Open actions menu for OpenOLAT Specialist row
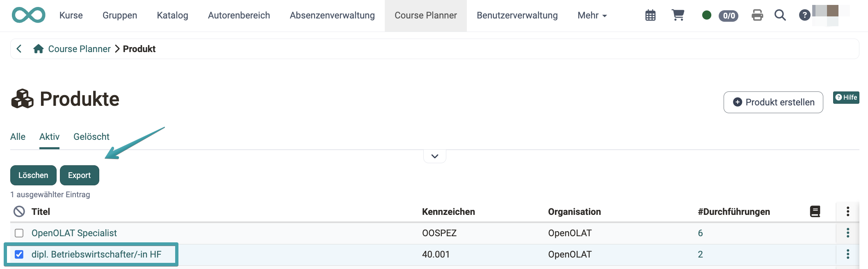The width and height of the screenshot is (868, 269). 848,233
